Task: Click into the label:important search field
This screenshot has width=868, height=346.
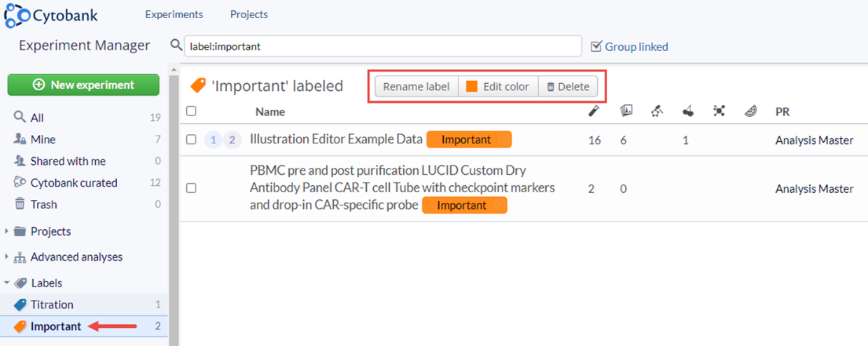Action: pos(382,47)
